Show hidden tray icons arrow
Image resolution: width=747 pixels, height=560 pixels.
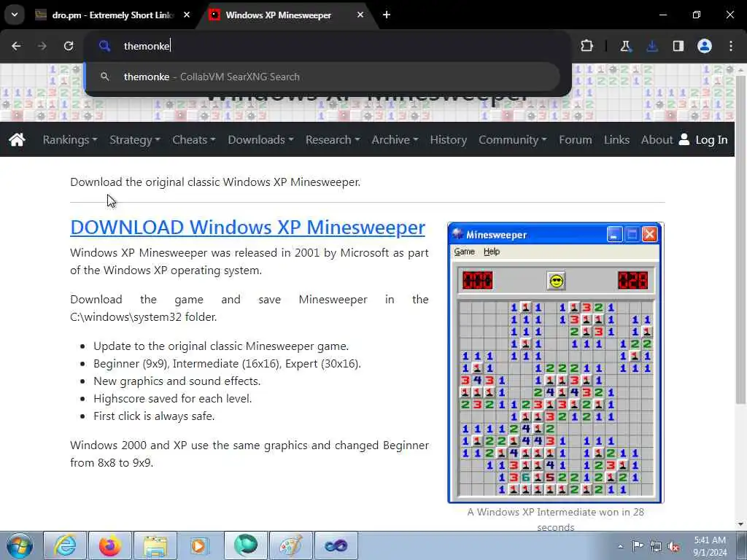[620, 546]
